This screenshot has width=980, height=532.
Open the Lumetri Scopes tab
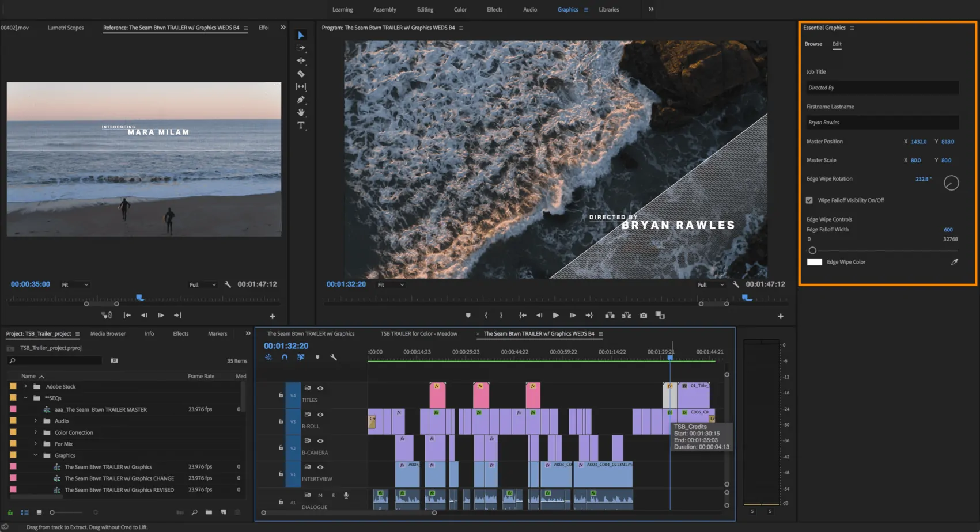(x=66, y=27)
